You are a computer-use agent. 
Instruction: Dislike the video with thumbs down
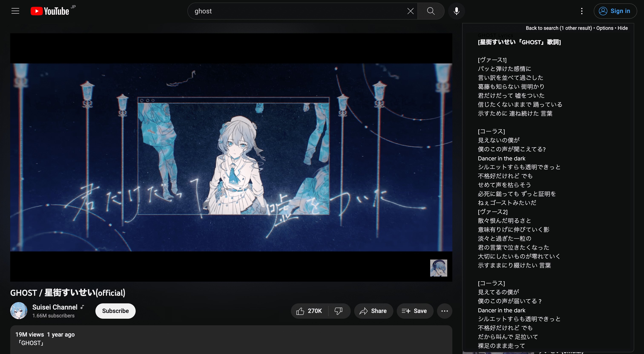pos(338,311)
